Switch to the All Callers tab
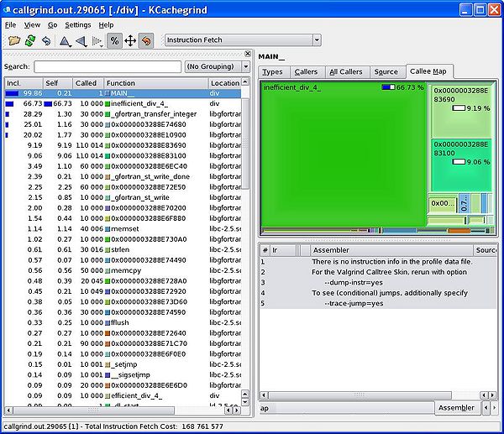Screen dimensions: 504x434 (x=346, y=72)
